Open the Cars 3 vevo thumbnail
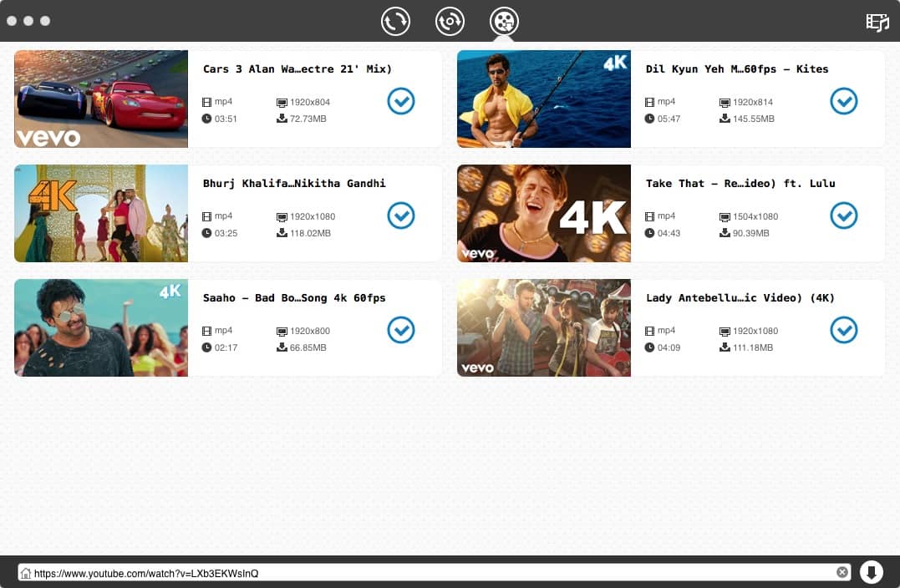 click(x=101, y=99)
